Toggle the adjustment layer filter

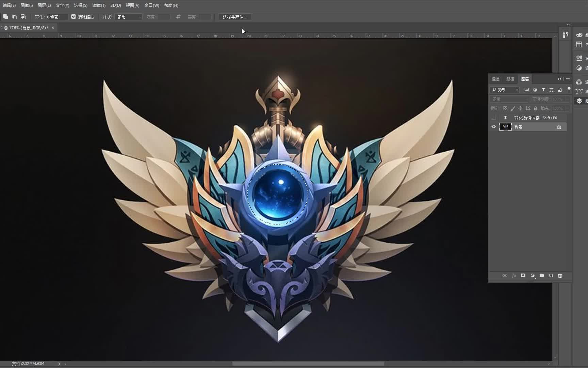(535, 90)
